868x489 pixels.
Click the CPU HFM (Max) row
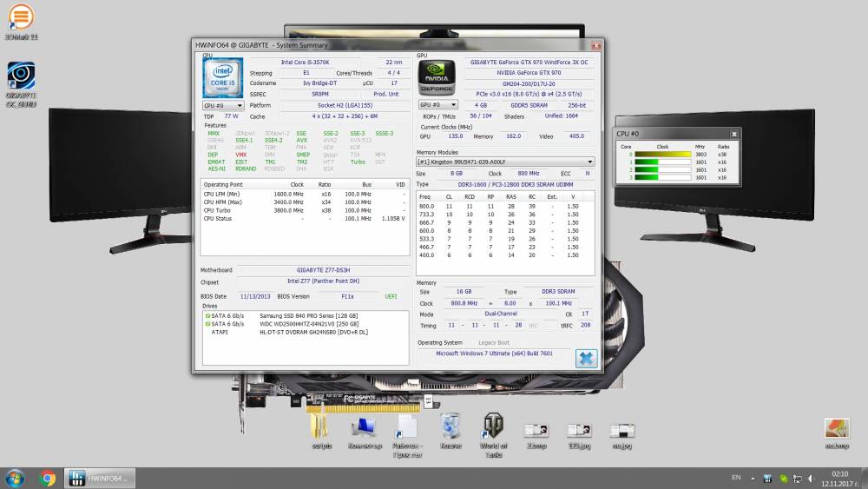coord(305,202)
